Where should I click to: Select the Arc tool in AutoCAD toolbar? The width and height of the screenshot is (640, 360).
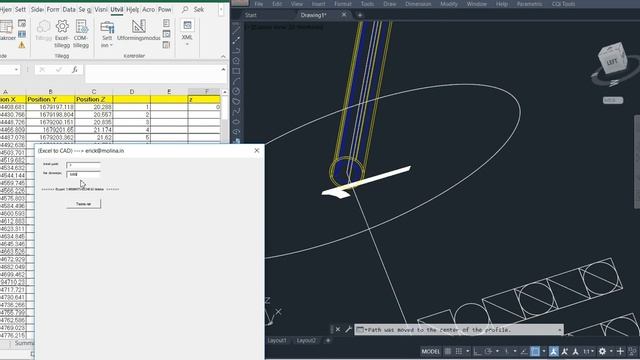[x=236, y=81]
